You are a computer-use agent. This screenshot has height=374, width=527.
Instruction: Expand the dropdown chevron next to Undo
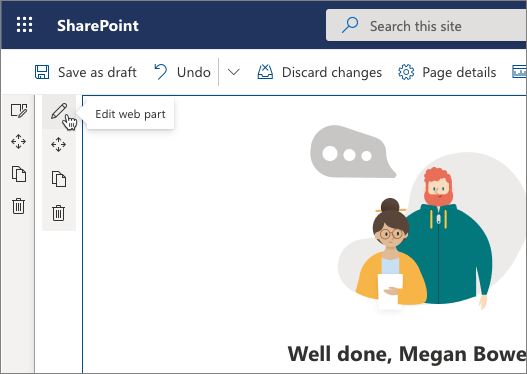[x=234, y=72]
